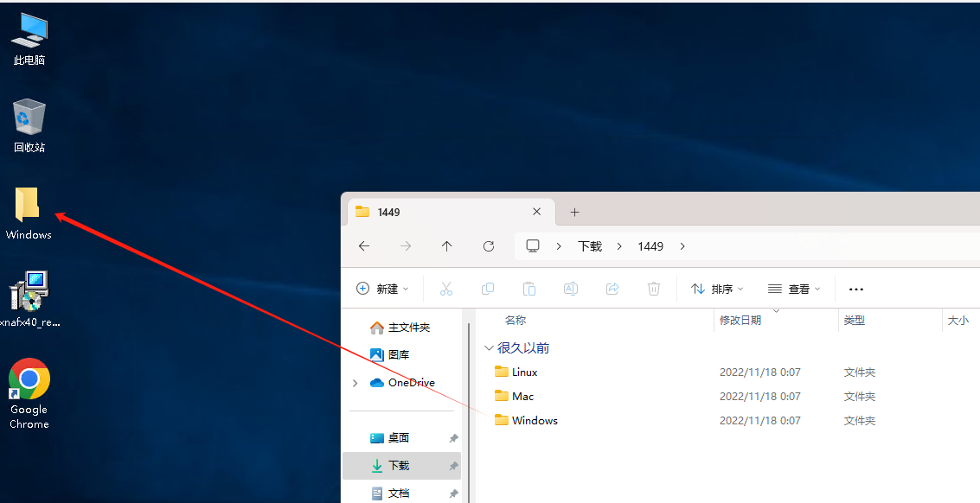Open OneDrive in the navigation pane

(402, 382)
